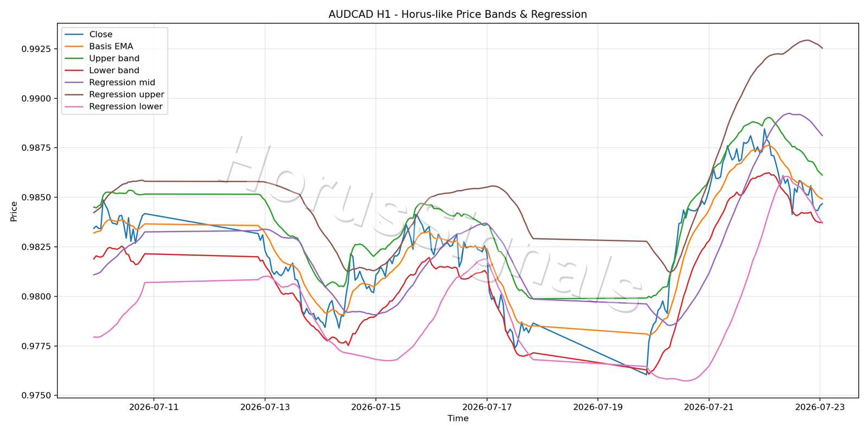Click the pink Regression lower swatch in legend
The height and width of the screenshot is (434, 868).
tap(74, 106)
